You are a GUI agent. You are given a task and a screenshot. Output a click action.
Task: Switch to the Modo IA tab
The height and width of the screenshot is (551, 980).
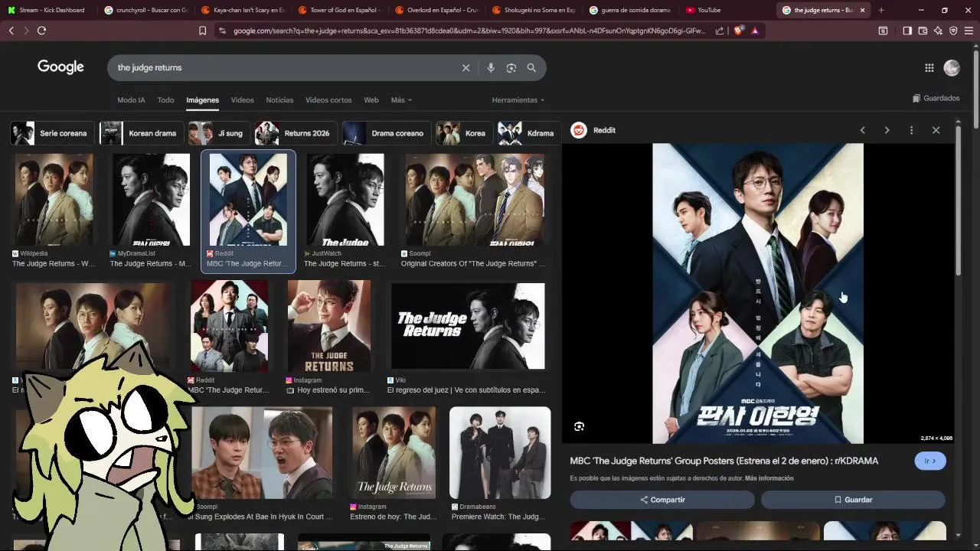[x=131, y=100]
